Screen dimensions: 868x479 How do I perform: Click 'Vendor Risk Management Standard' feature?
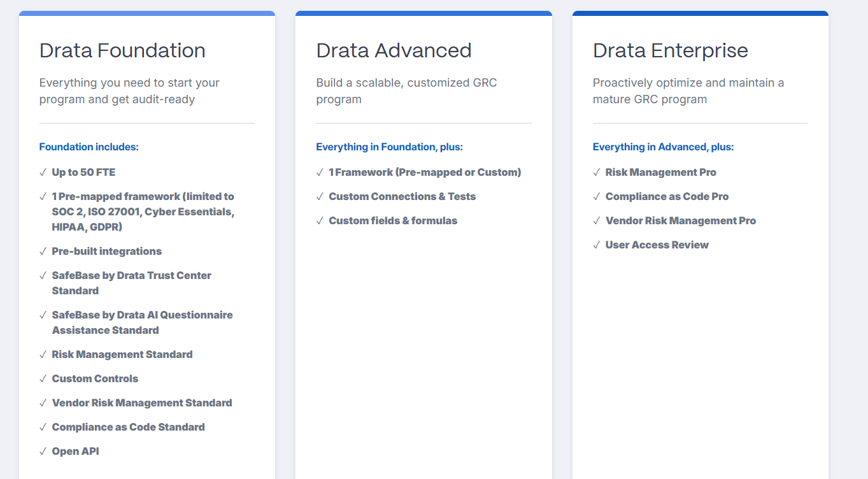(x=142, y=403)
